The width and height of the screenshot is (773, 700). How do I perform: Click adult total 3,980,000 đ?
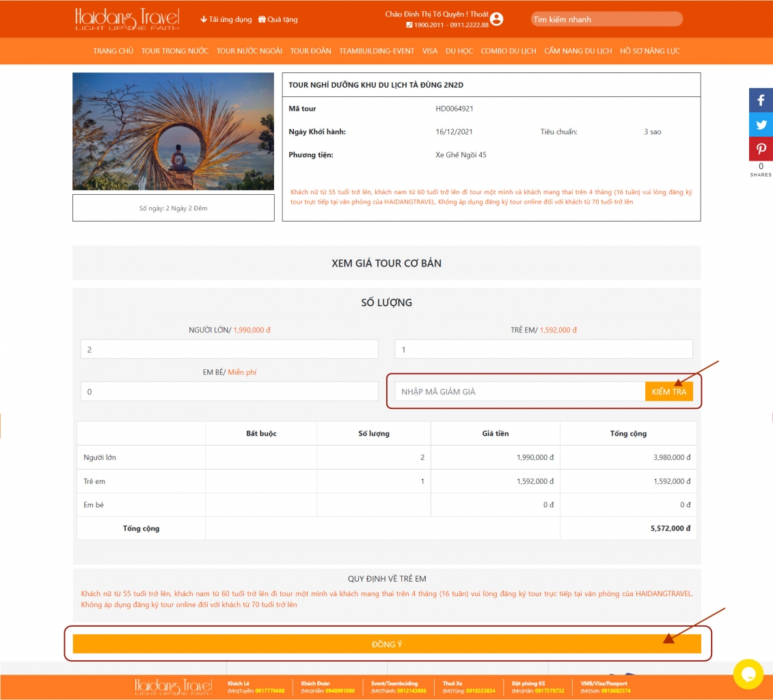pyautogui.click(x=672, y=457)
